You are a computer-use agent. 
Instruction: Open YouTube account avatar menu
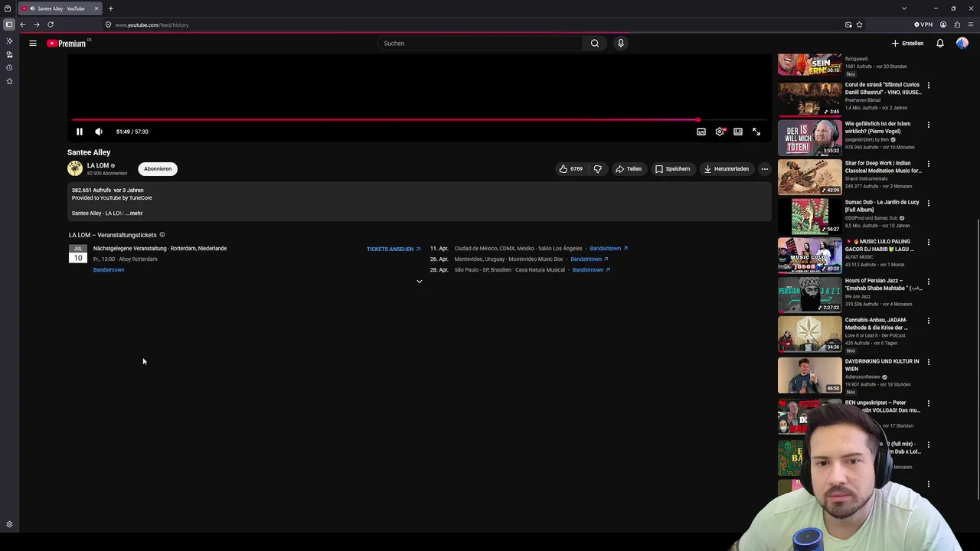962,44
